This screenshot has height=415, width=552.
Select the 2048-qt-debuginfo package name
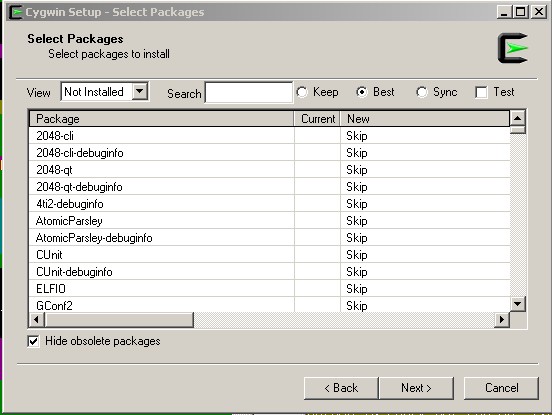tap(80, 187)
